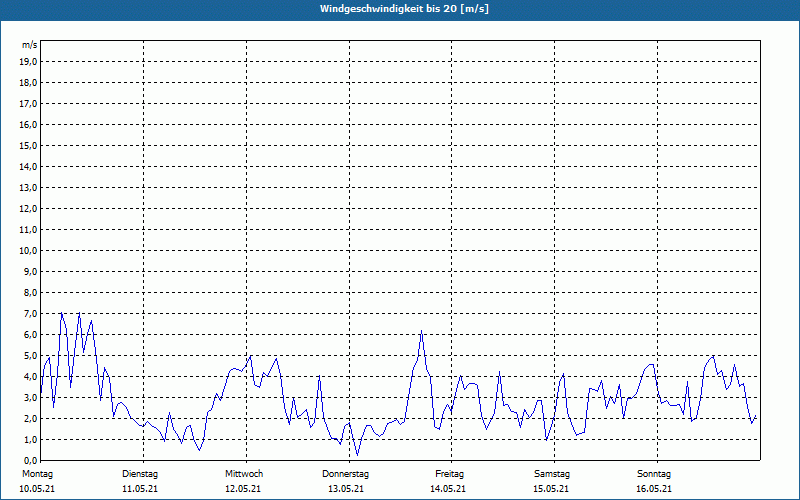Click the 17,0 axis value
Screen dimensions: 800x500
coord(28,104)
